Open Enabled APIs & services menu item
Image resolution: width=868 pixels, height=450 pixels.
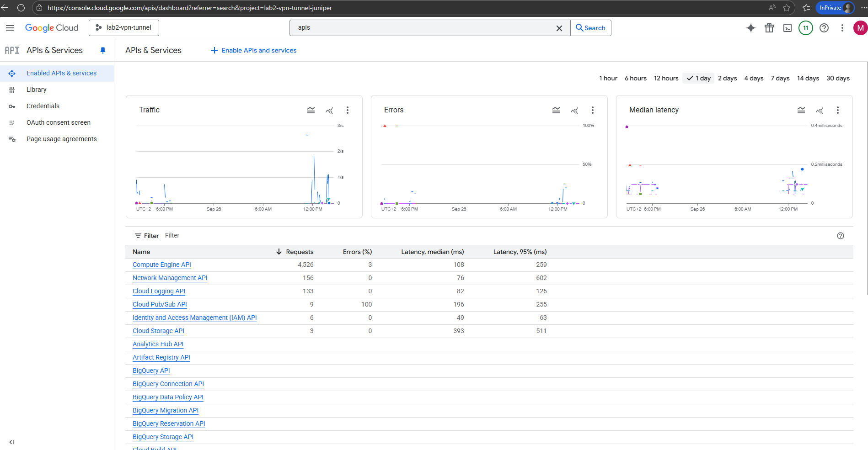(57, 73)
